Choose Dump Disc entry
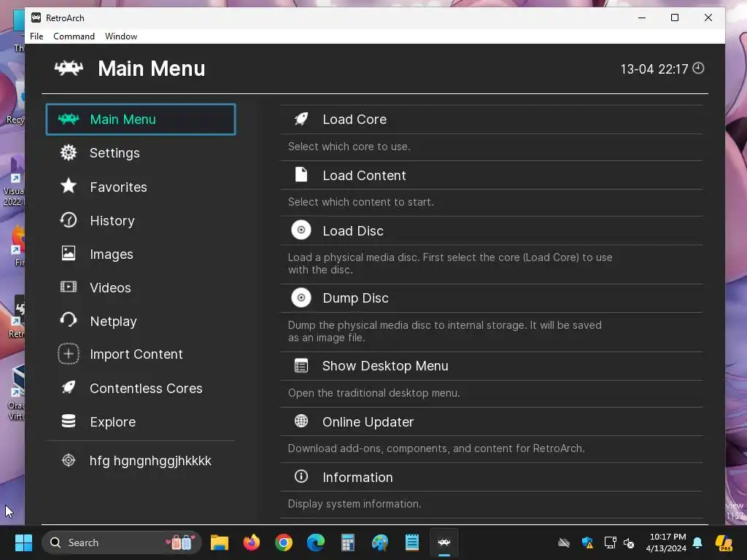The height and width of the screenshot is (560, 747). click(491, 298)
